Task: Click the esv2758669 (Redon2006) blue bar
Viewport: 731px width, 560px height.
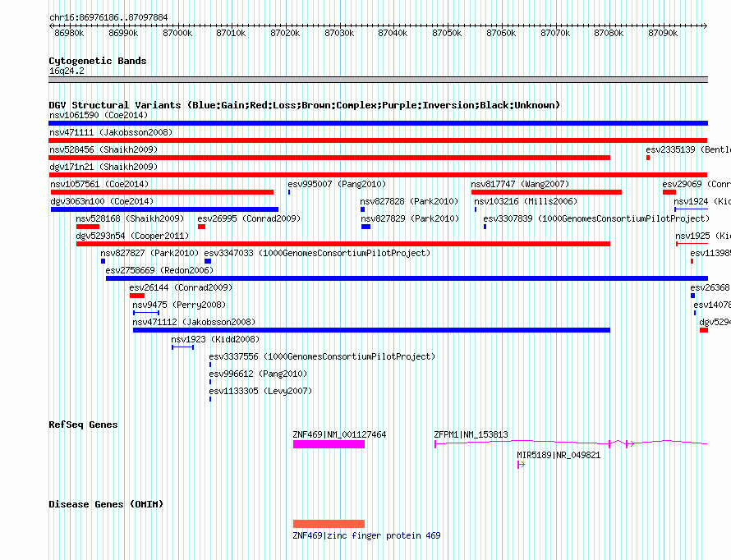Action: pyautogui.click(x=407, y=278)
